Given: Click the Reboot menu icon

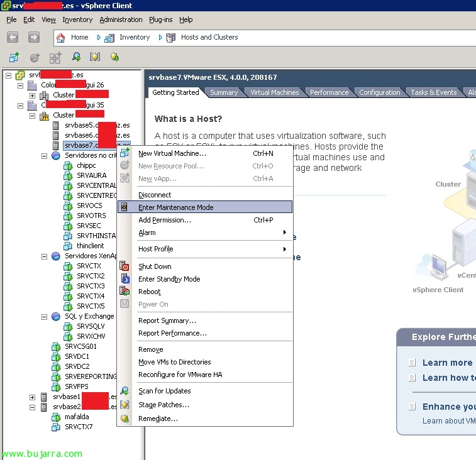Looking at the screenshot, I should point(125,292).
